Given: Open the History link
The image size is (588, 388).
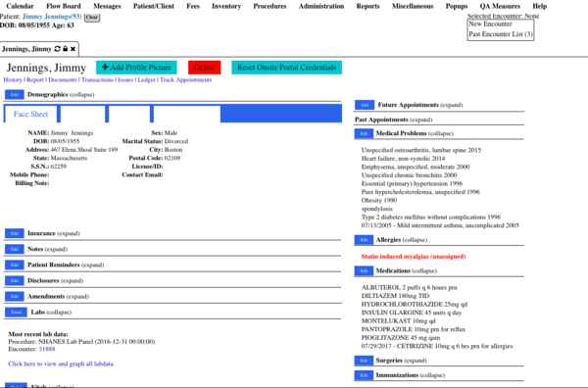Looking at the screenshot, I should [13, 79].
